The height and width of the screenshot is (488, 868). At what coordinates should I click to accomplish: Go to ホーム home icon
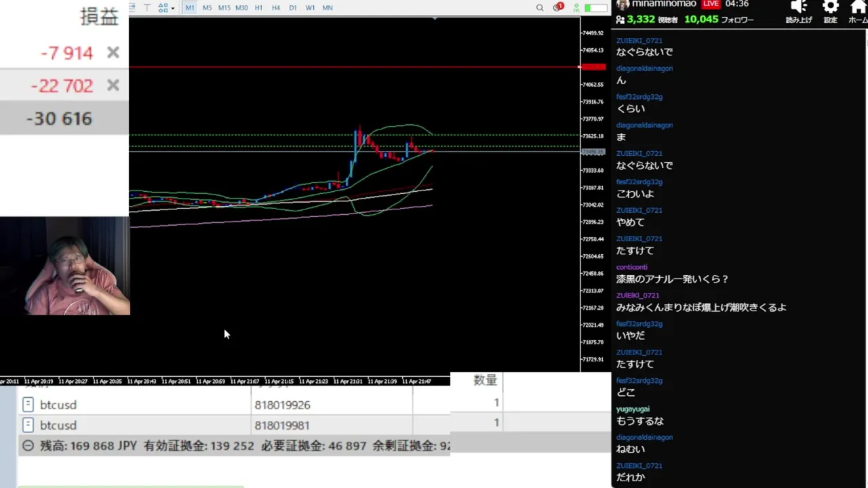(859, 7)
